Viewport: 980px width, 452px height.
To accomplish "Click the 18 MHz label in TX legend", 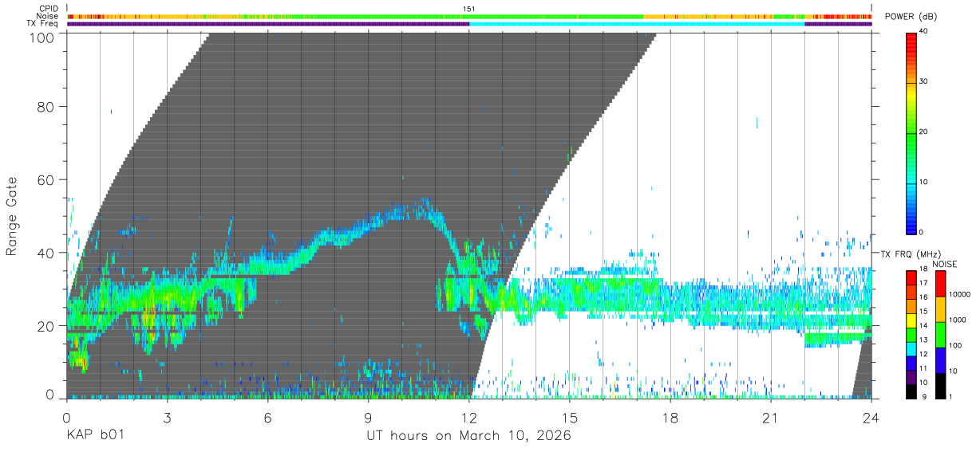I will (x=925, y=270).
